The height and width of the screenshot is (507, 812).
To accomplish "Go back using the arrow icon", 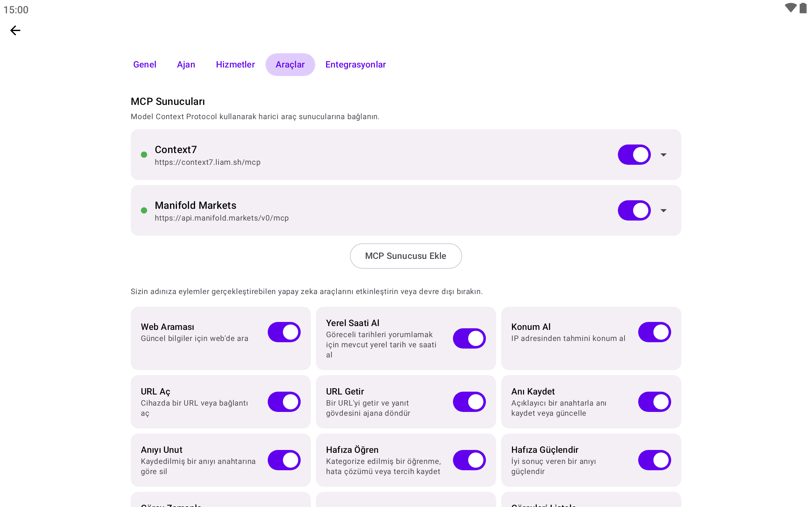I will pos(15,30).
